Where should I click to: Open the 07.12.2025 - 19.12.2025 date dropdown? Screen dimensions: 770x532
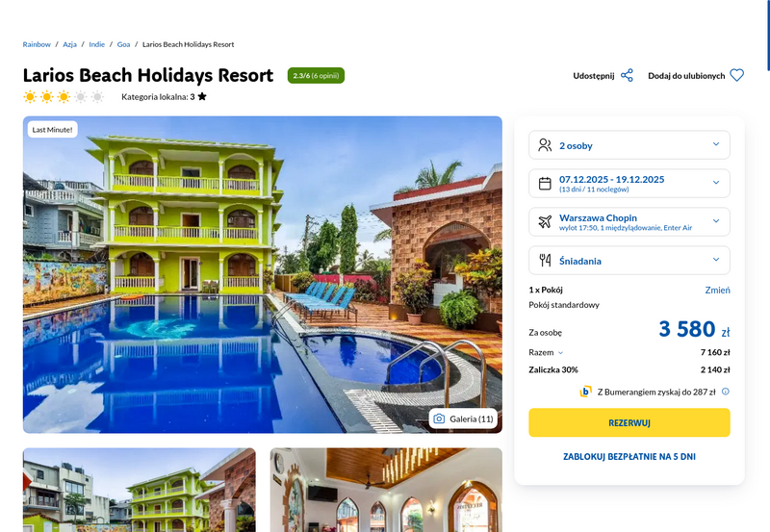[x=629, y=184]
